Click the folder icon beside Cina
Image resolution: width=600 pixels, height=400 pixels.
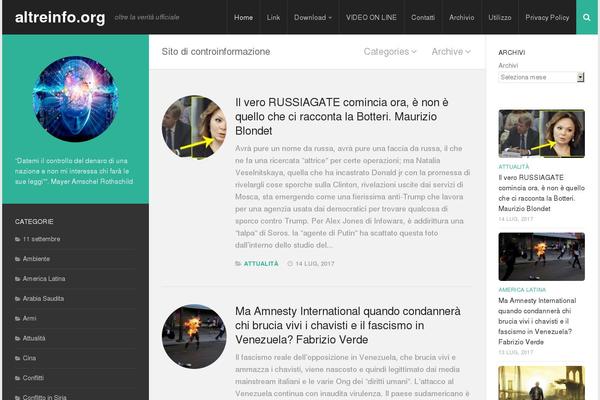(18, 358)
